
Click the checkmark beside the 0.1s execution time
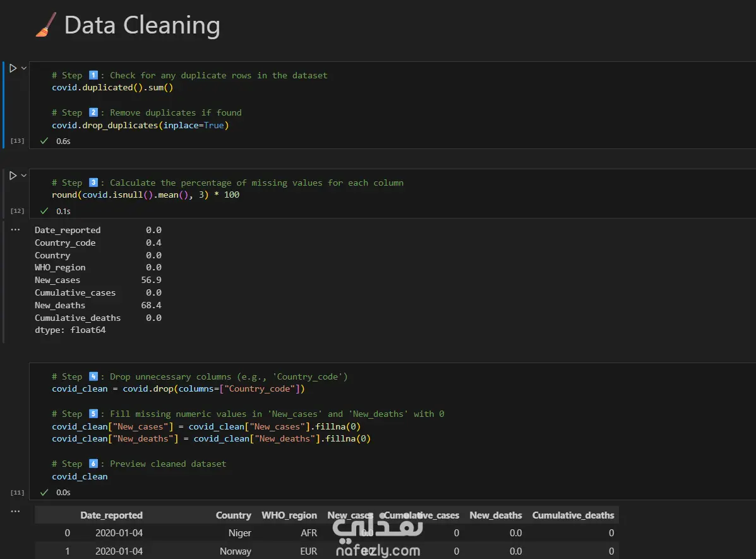[x=44, y=210]
